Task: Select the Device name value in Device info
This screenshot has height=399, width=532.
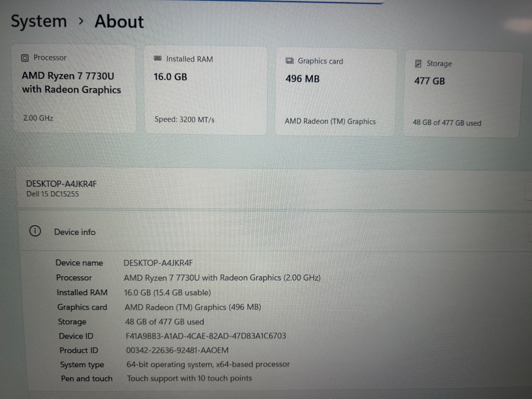Action: click(158, 263)
